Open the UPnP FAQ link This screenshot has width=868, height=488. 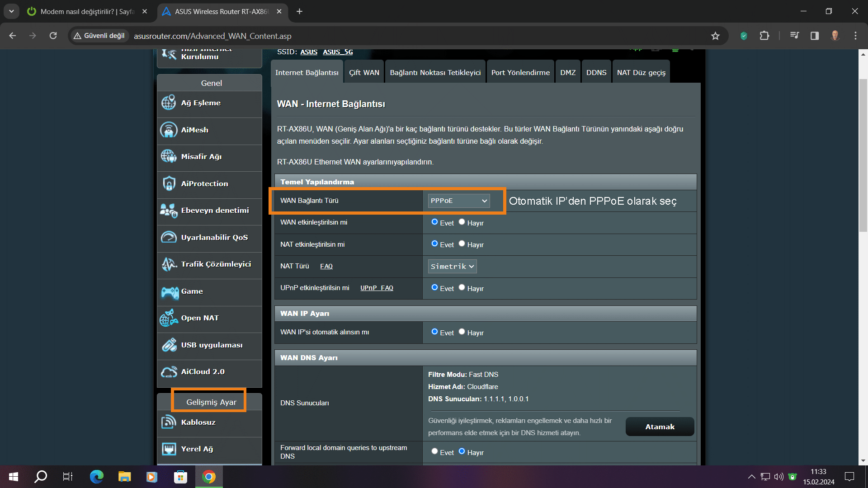pyautogui.click(x=377, y=288)
